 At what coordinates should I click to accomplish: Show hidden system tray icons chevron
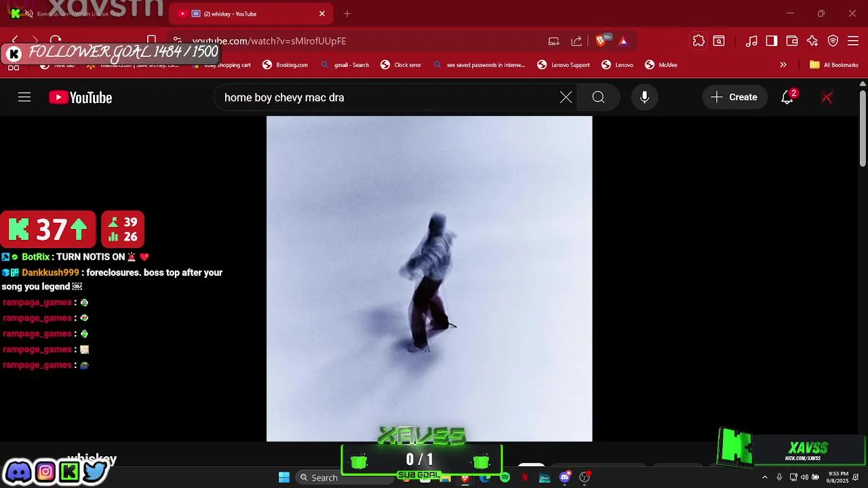click(x=765, y=478)
